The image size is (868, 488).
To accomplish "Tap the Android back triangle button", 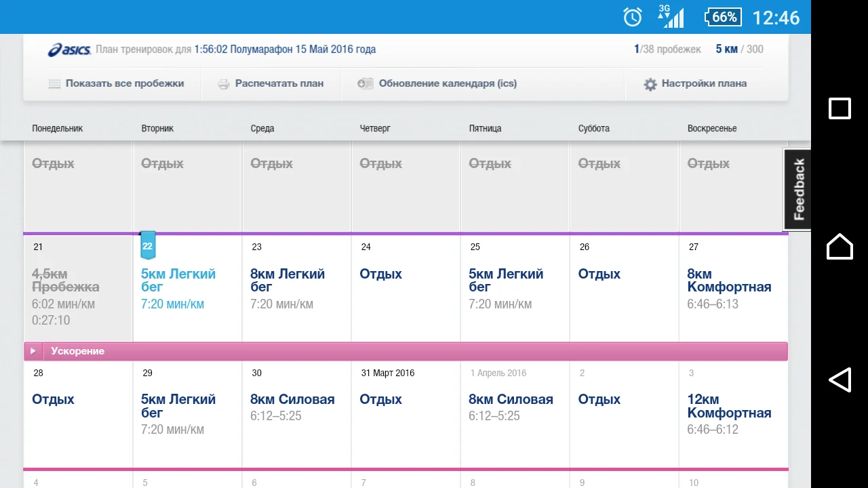I will pos(840,380).
